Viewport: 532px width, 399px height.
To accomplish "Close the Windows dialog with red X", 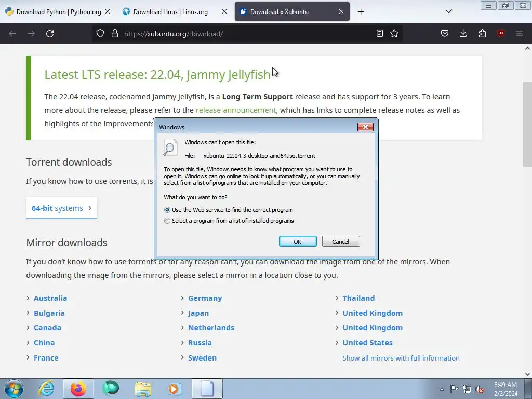I will (365, 127).
